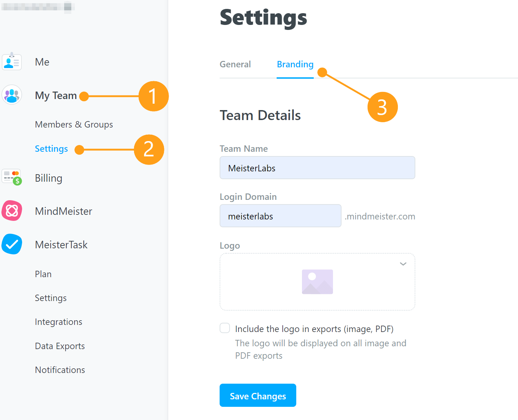Open the MeisterTask Plan page
This screenshot has width=518, height=420.
[43, 274]
